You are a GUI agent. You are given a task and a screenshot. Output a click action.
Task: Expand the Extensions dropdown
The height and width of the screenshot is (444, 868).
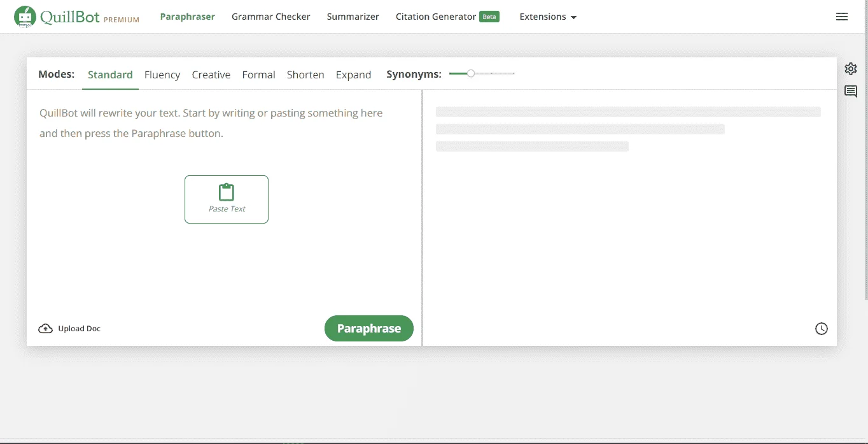coord(548,17)
